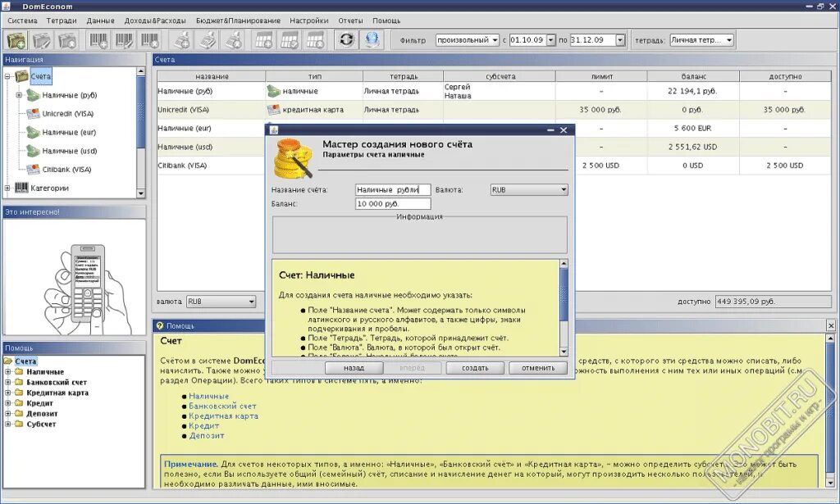Click the Баланс input field with 10 000 руб.
Viewport: 840px width, 504px height.
pos(393,204)
